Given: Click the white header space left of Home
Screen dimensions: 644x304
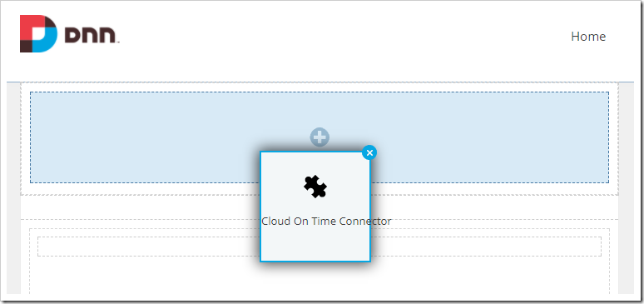Looking at the screenshot, I should [x=345, y=37].
